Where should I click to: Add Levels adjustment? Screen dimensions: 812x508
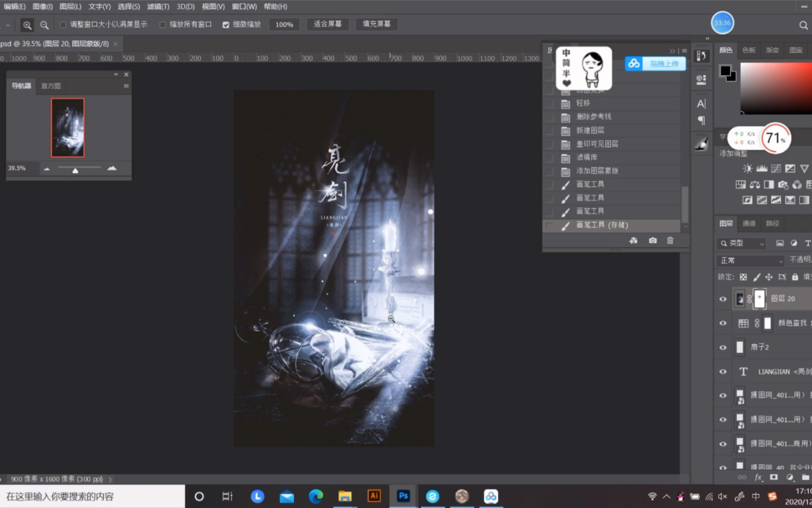coord(761,168)
